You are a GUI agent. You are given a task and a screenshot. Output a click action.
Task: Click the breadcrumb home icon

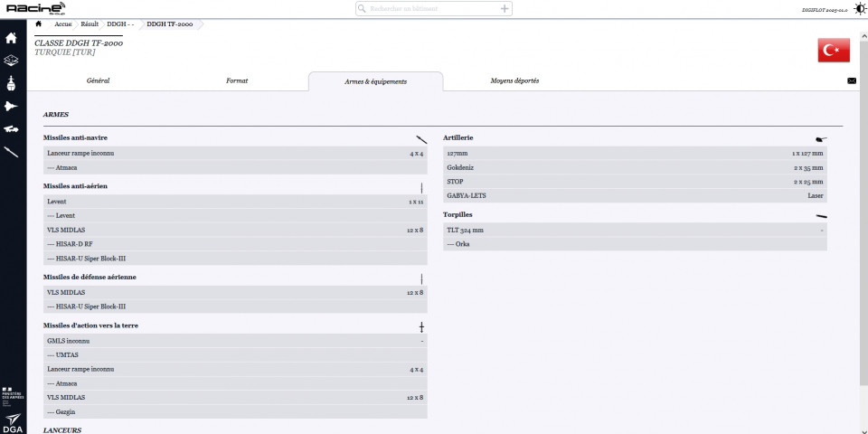pos(38,24)
